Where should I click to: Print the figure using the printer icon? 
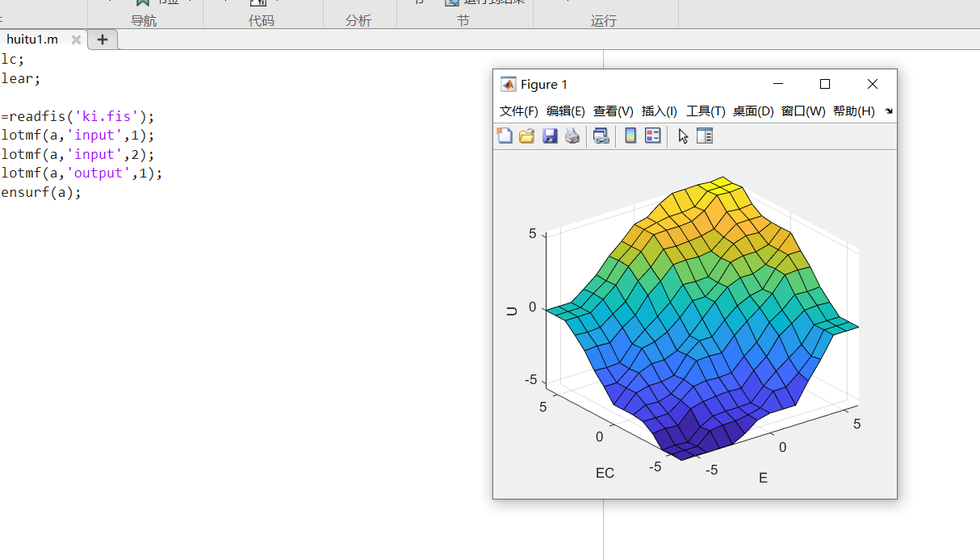tap(572, 136)
